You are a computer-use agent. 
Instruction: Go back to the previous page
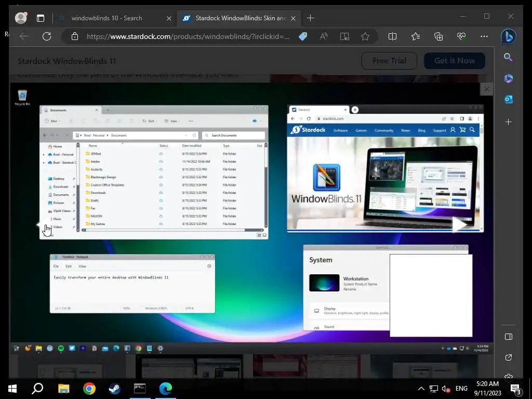pos(24,37)
